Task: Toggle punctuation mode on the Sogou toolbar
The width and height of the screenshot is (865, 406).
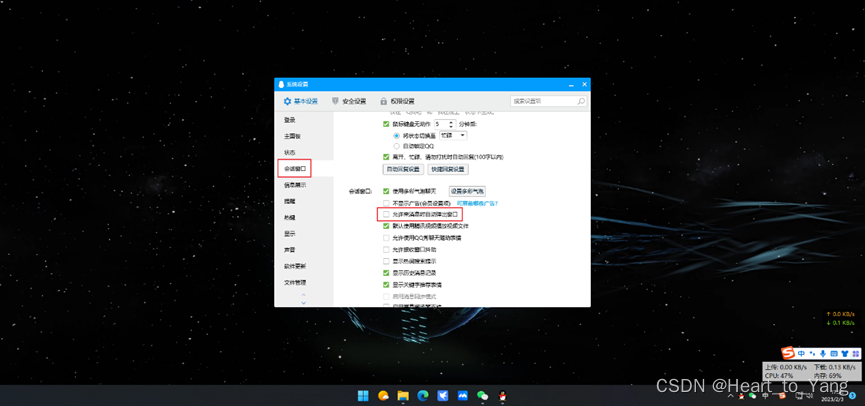Action: pos(813,353)
